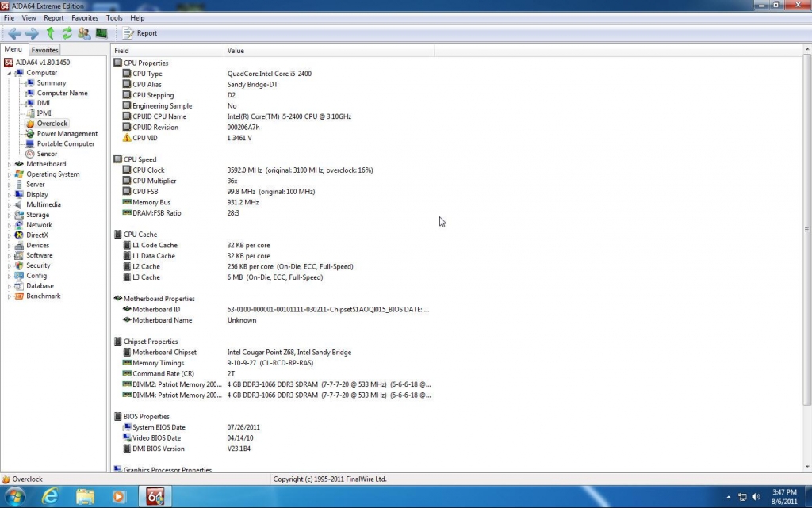The width and height of the screenshot is (812, 508).
Task: Collapse the Computer tree node
Action: click(x=10, y=73)
